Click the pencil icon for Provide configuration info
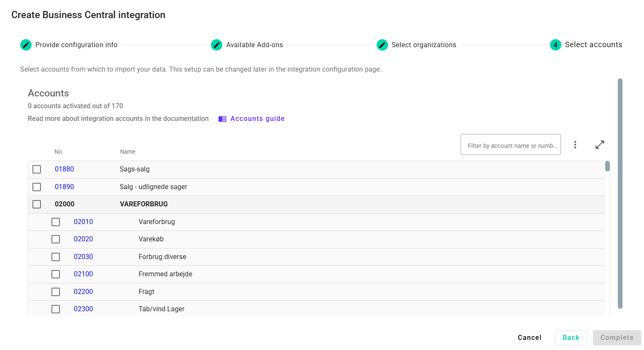 coord(26,45)
